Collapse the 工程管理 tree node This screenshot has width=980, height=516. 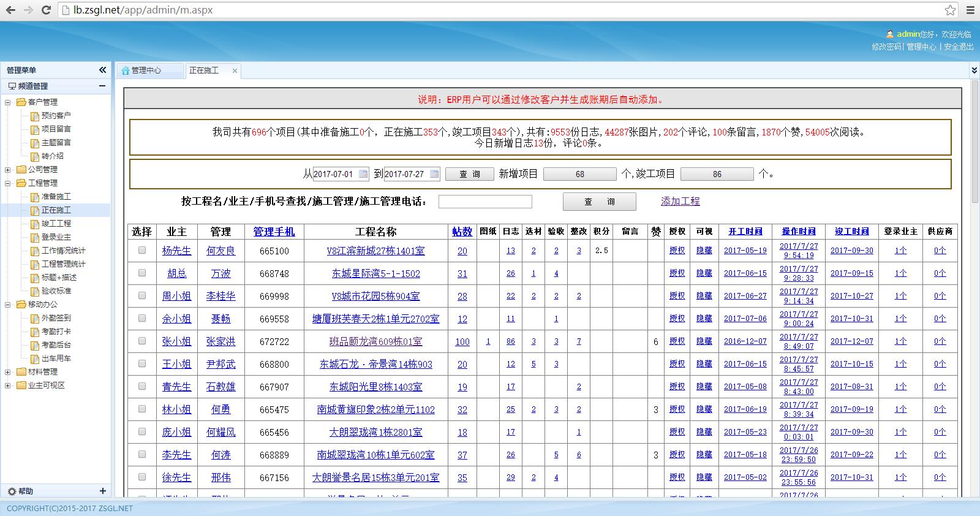coord(8,183)
